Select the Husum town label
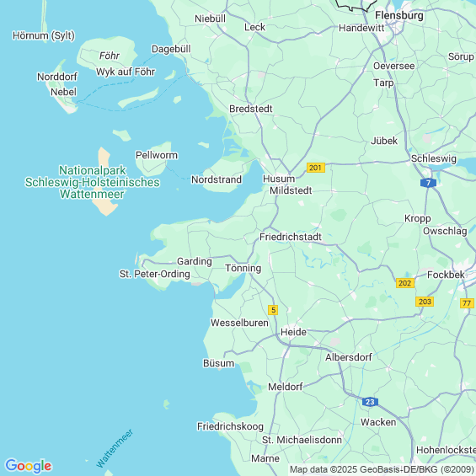The image size is (476, 476). pyautogui.click(x=279, y=179)
